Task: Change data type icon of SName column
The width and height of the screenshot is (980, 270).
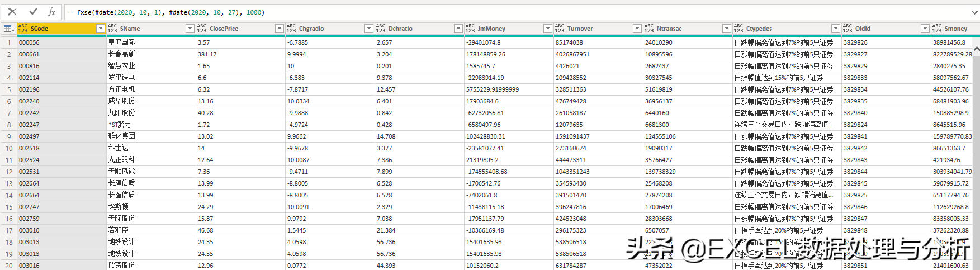Action: 112,29
